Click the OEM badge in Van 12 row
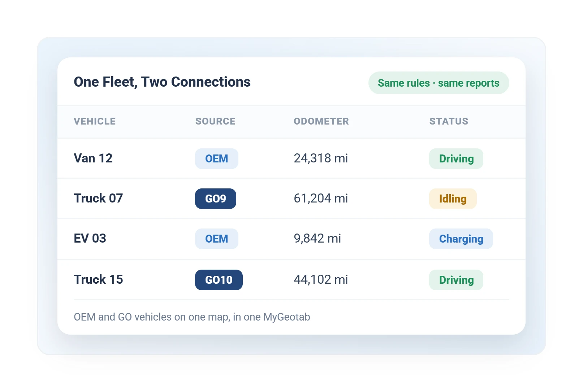The width and height of the screenshot is (583, 392). (217, 158)
